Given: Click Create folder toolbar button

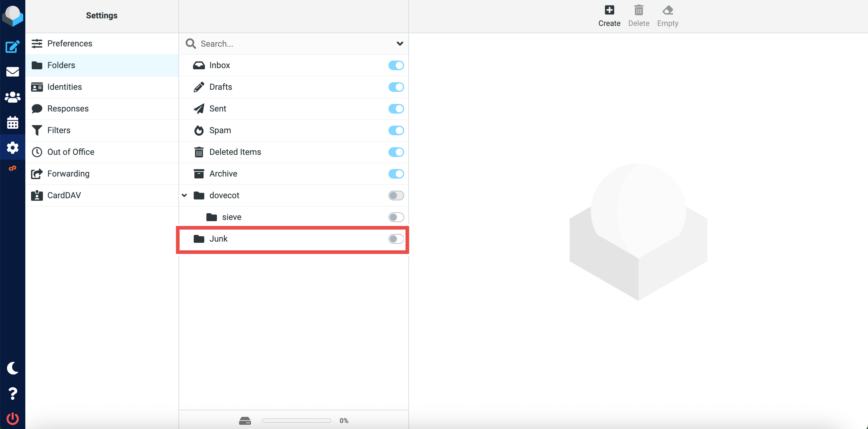Looking at the screenshot, I should [x=609, y=15].
